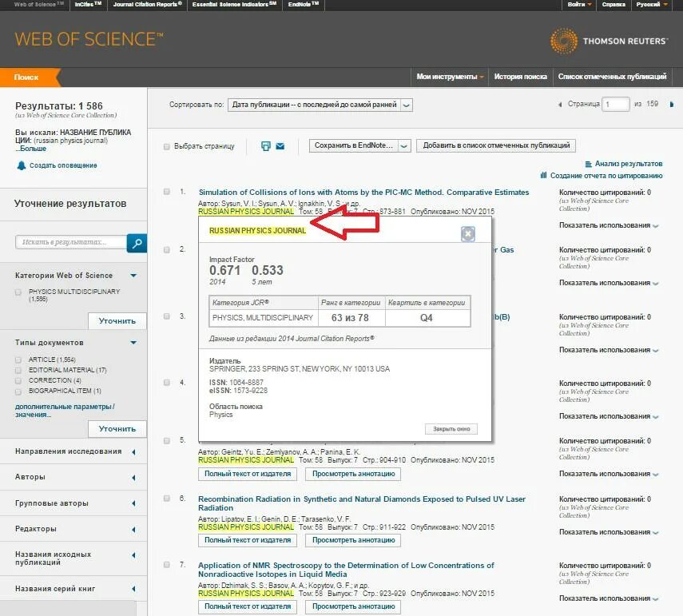
Task: Open the Русский language menu
Action: tap(652, 4)
